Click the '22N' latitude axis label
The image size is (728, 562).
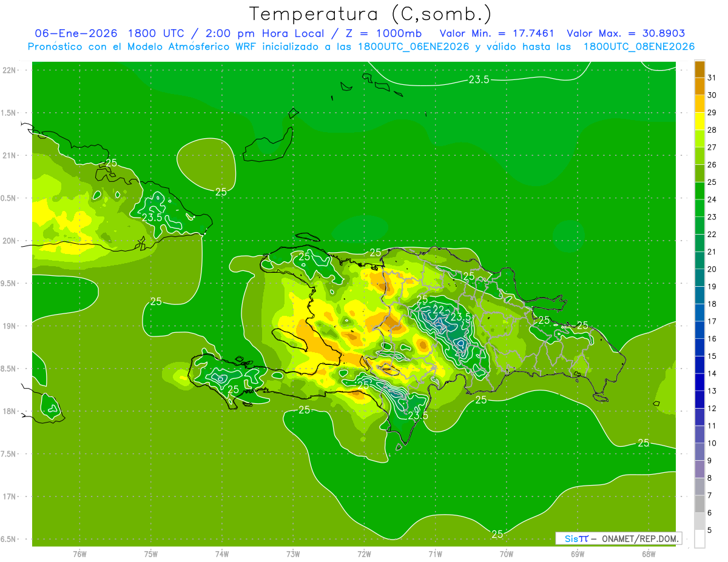[10, 70]
